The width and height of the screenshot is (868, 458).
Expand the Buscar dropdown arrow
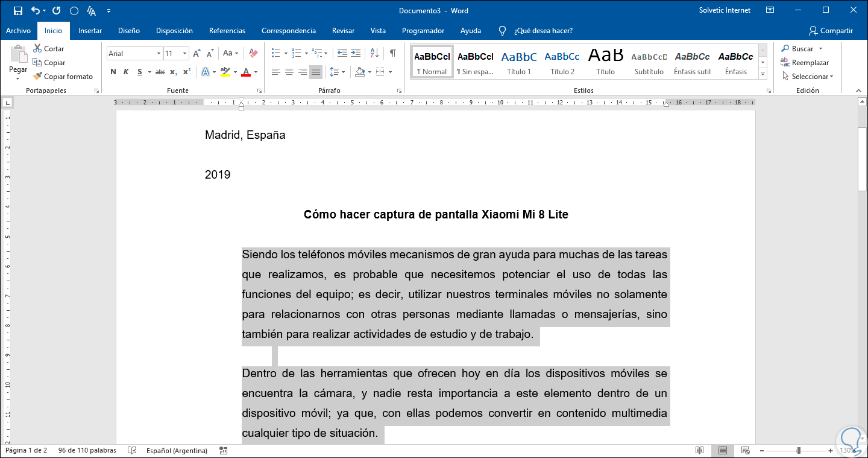click(820, 49)
